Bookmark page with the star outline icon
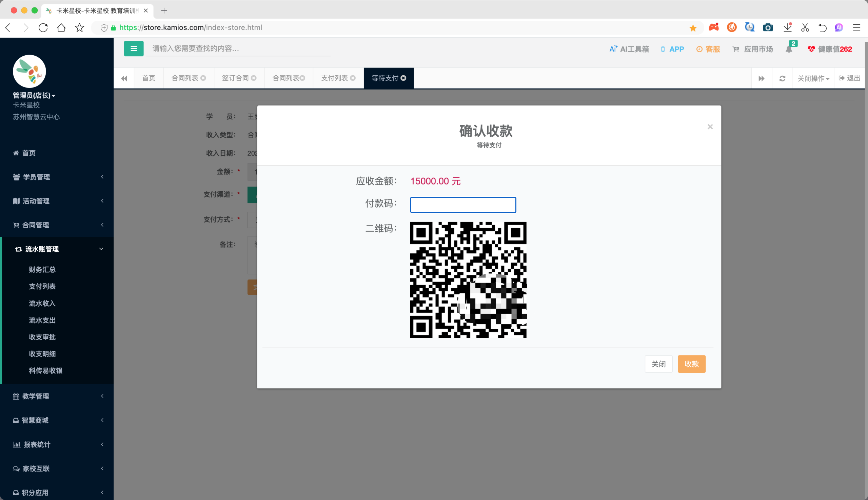Image resolution: width=868 pixels, height=500 pixels. 79,27
